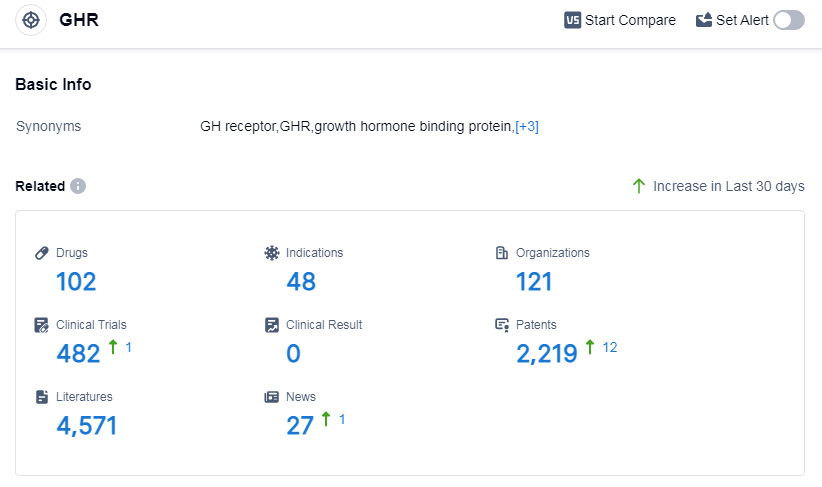The width and height of the screenshot is (822, 487).
Task: Click the GHR target icon
Action: [x=31, y=20]
